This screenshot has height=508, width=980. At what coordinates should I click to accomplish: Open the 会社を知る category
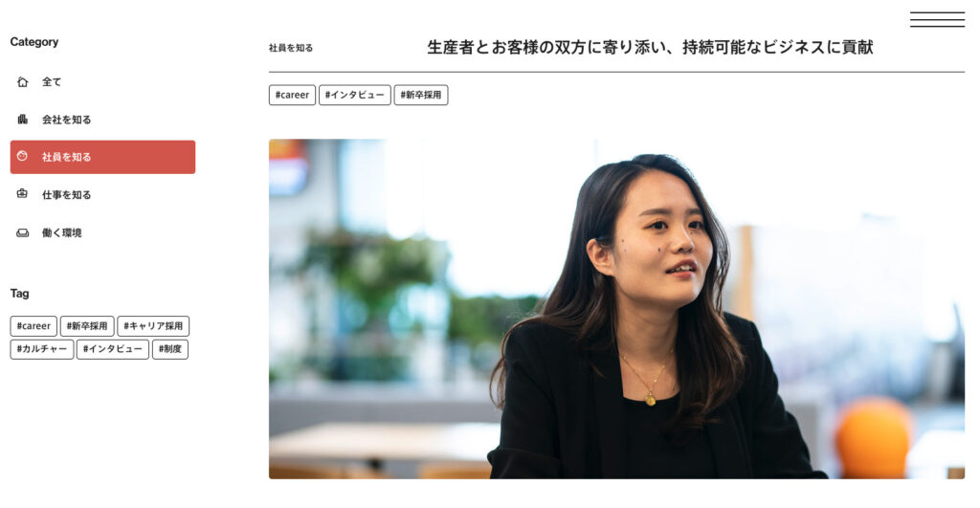click(102, 120)
